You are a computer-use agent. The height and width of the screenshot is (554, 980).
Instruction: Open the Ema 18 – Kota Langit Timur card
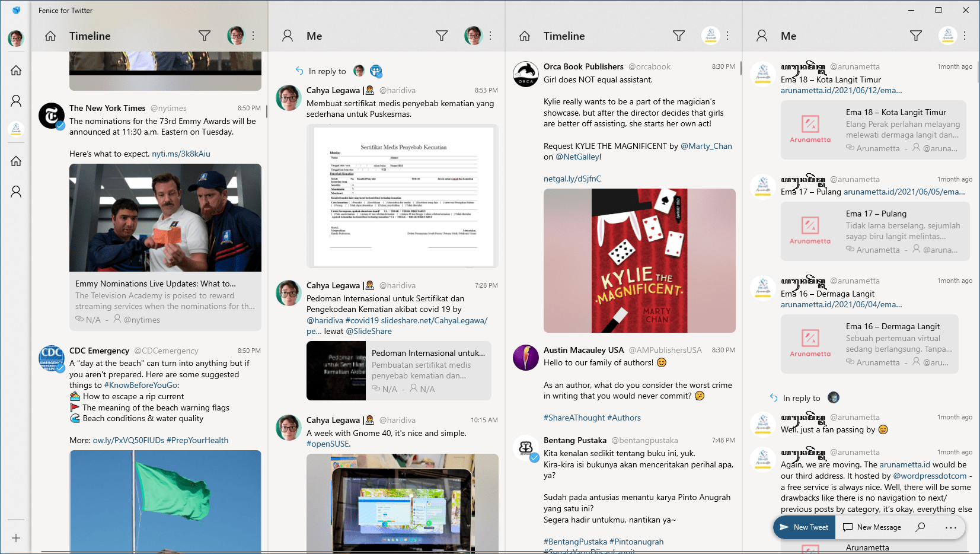(x=873, y=130)
